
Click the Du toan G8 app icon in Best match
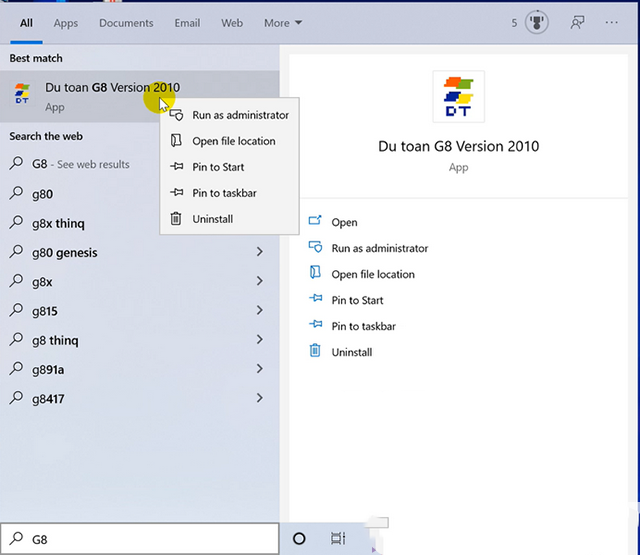tap(22, 93)
